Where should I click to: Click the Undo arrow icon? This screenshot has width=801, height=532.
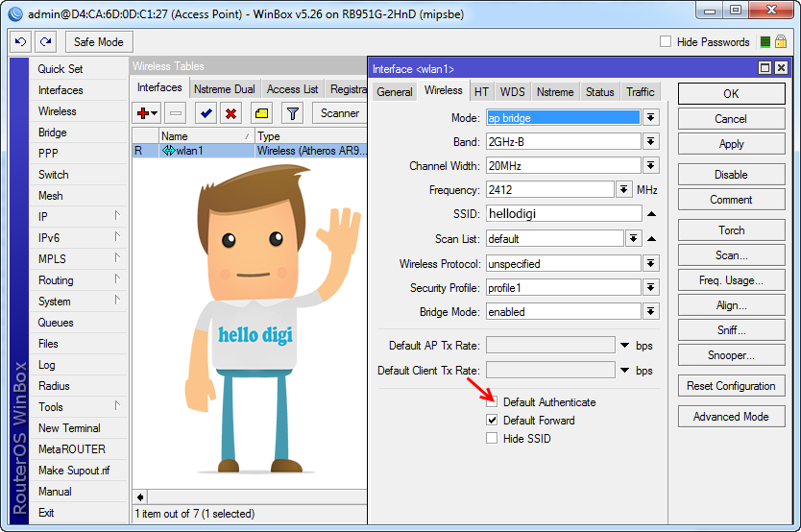coord(20,42)
